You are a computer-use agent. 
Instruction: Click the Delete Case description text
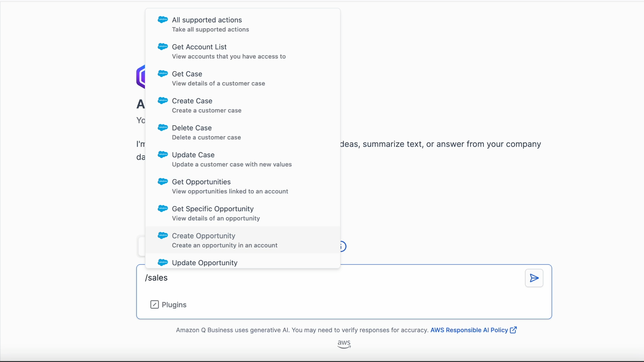coord(206,137)
